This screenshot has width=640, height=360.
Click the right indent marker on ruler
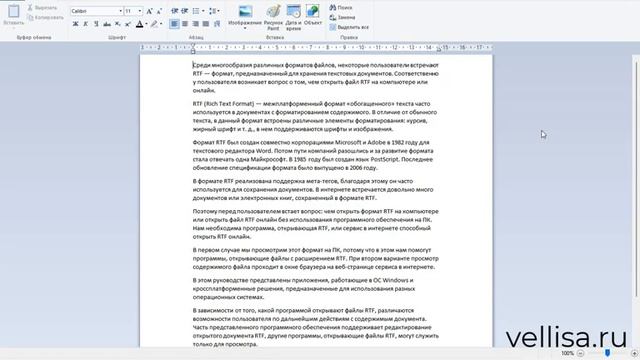(x=439, y=49)
